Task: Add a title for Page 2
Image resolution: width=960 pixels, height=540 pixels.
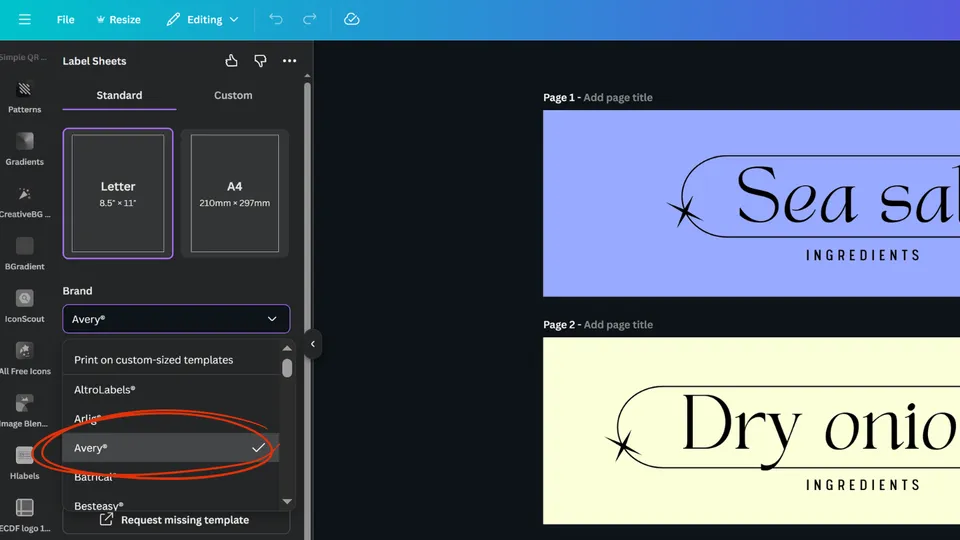Action: (618, 324)
